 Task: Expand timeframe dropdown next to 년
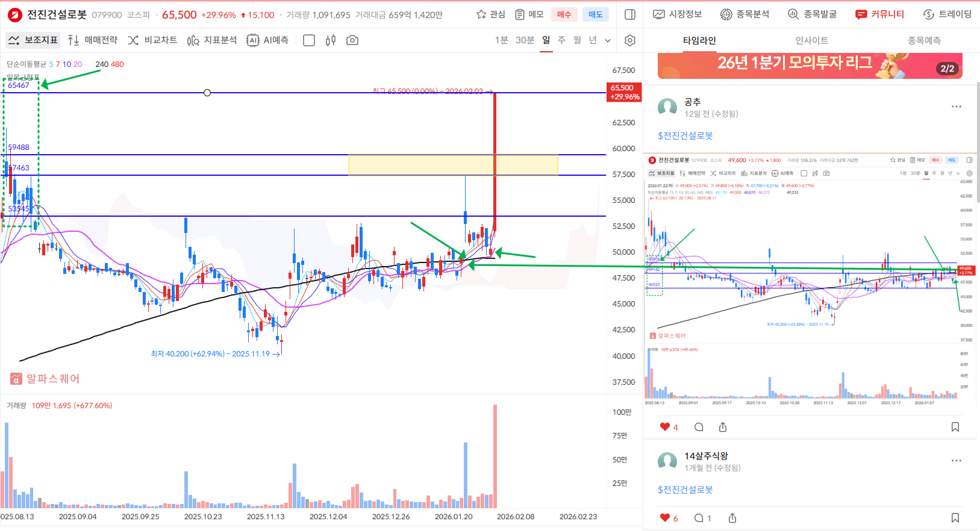pos(608,40)
